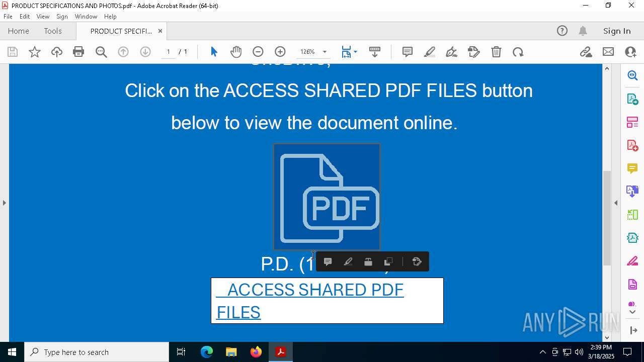Add sticky note from floating popup toolbar
644x362 pixels.
click(x=328, y=261)
